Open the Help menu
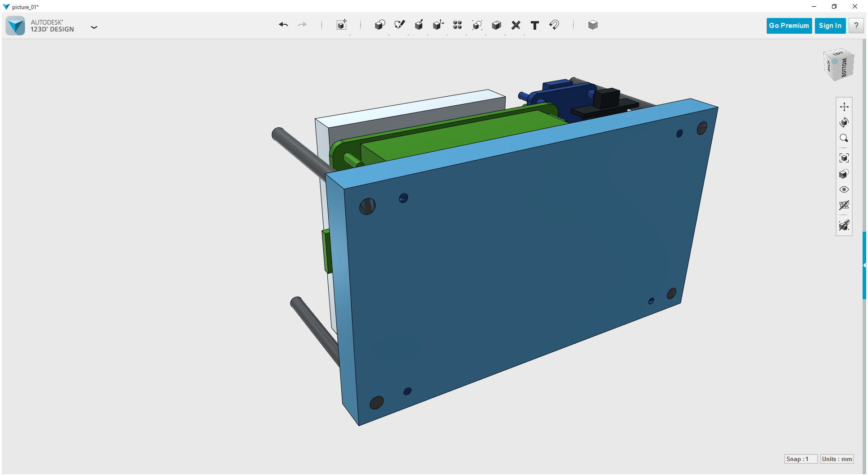Image resolution: width=868 pixels, height=476 pixels. pos(856,26)
